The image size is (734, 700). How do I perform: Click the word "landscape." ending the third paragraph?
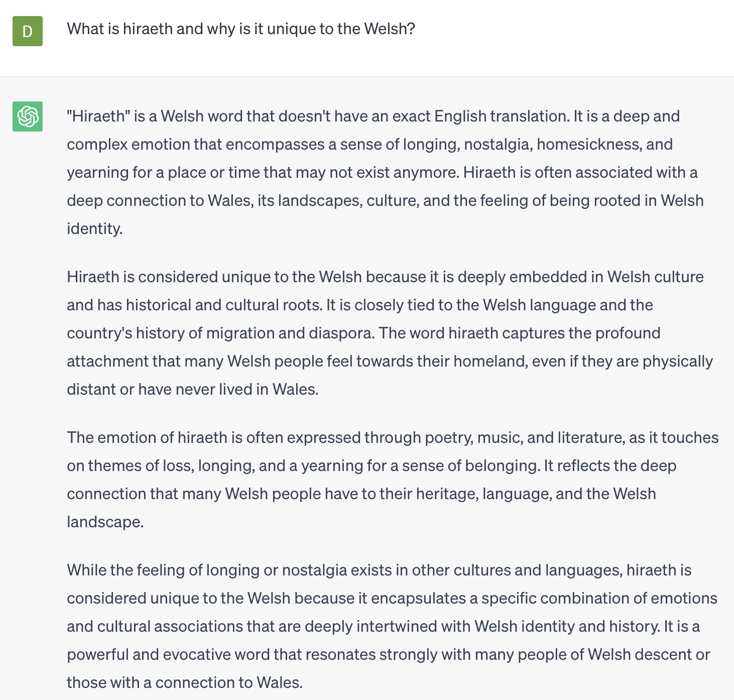pyautogui.click(x=105, y=522)
